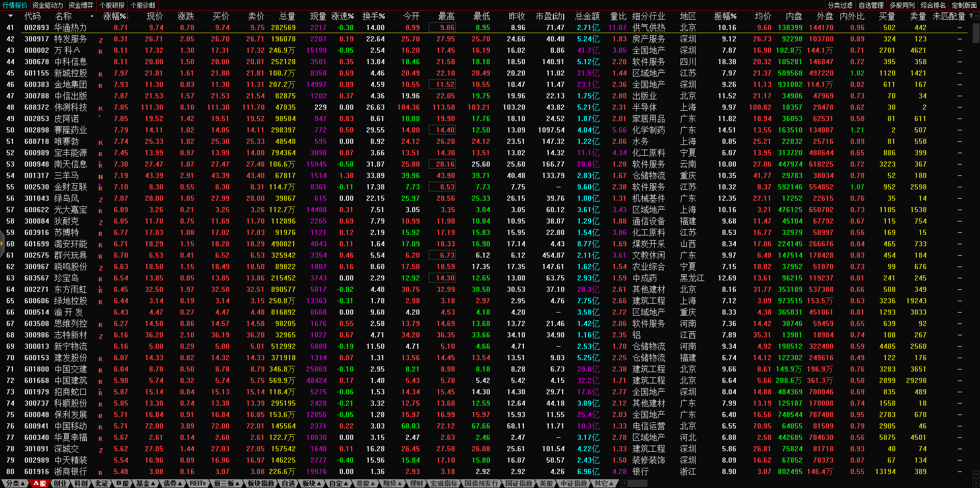Image resolution: width=980 pixels, height=488 pixels.
Task: Switch to the 资金驱动力 tab
Action: pyautogui.click(x=47, y=5)
